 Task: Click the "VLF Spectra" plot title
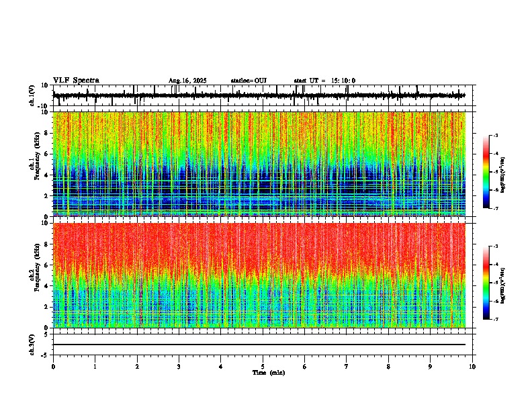(76, 80)
